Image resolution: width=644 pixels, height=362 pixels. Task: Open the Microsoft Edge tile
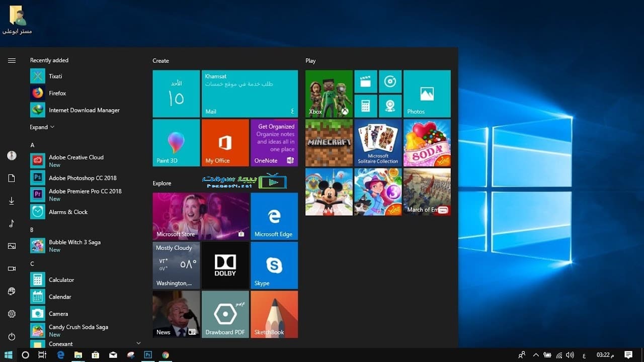click(274, 216)
